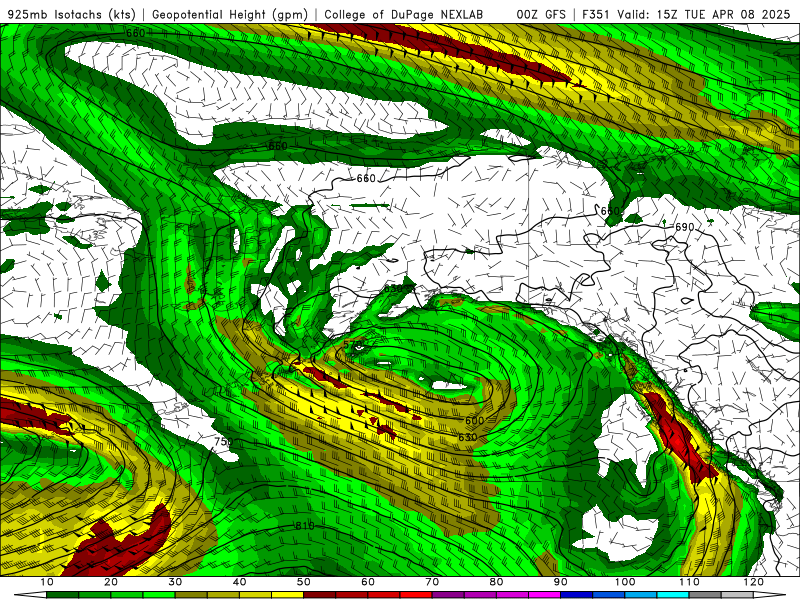Click the "70" color scale label
This screenshot has width=800, height=600.
click(x=432, y=582)
